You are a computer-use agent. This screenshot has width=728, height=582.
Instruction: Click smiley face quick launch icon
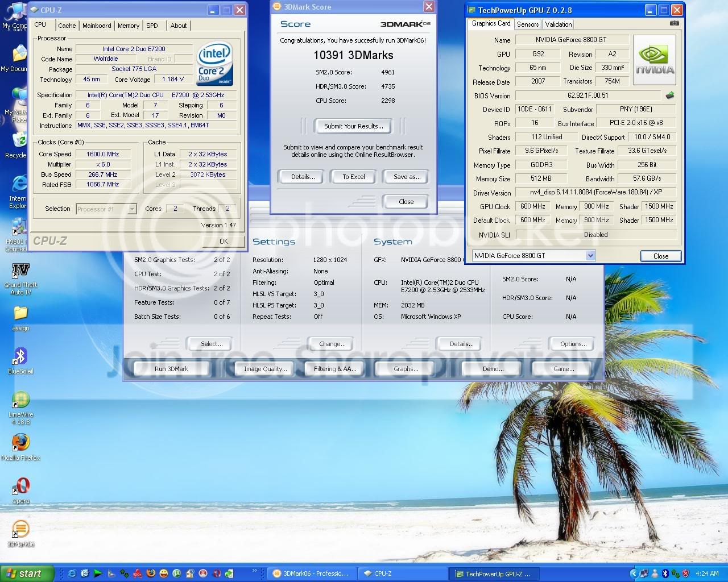(x=164, y=573)
